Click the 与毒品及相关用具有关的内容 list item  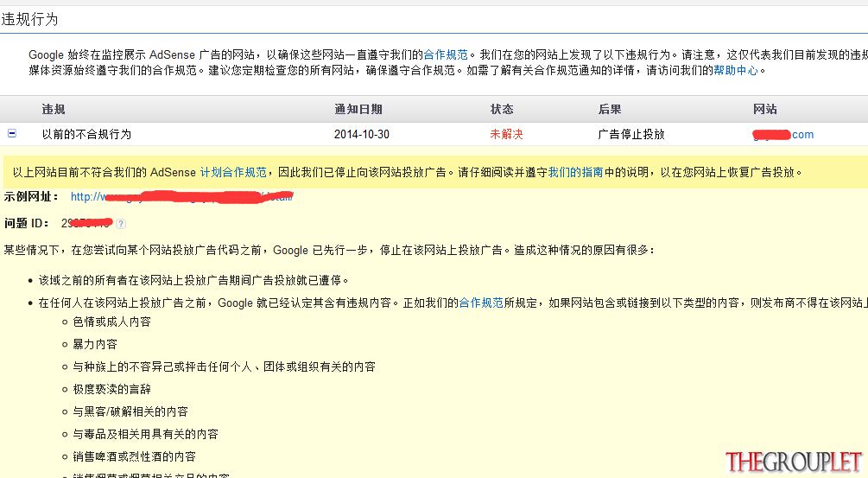tap(146, 434)
